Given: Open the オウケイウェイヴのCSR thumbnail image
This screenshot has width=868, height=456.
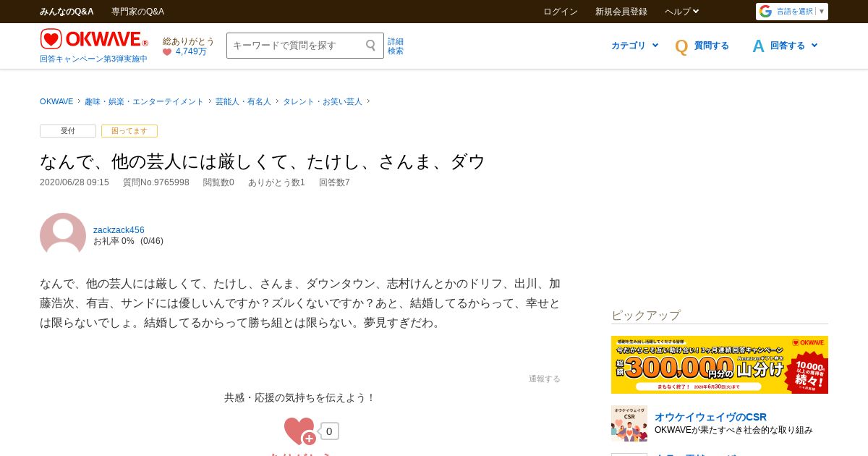Looking at the screenshot, I should click(629, 423).
